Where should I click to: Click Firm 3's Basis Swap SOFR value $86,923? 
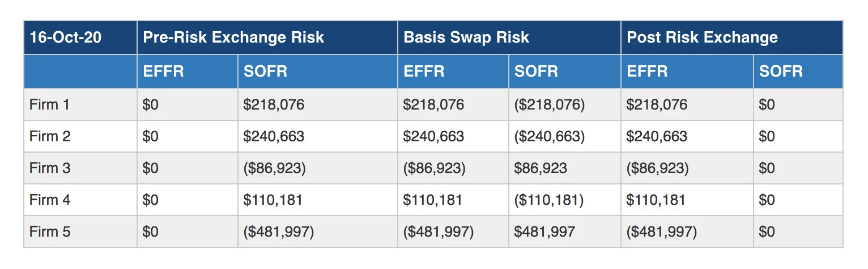tap(541, 169)
